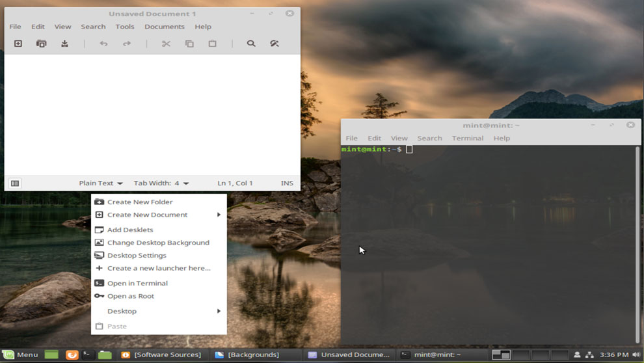Select Open as Root
Screen dimensions: 644x363
click(x=159, y=296)
